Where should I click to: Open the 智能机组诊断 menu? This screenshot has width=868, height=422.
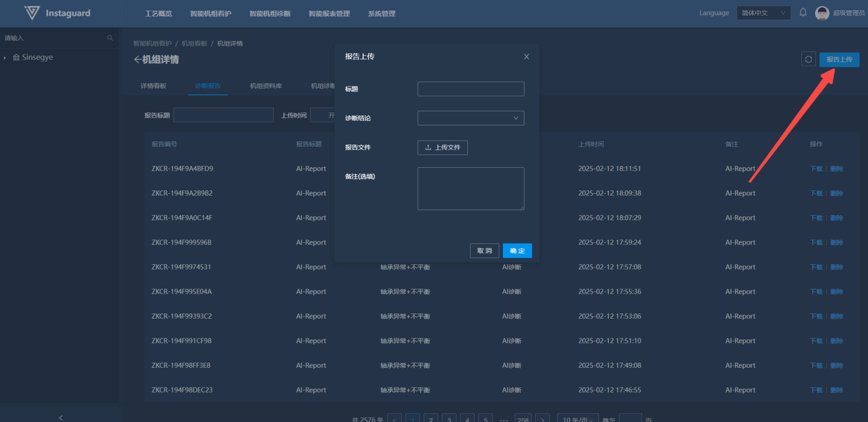point(270,14)
